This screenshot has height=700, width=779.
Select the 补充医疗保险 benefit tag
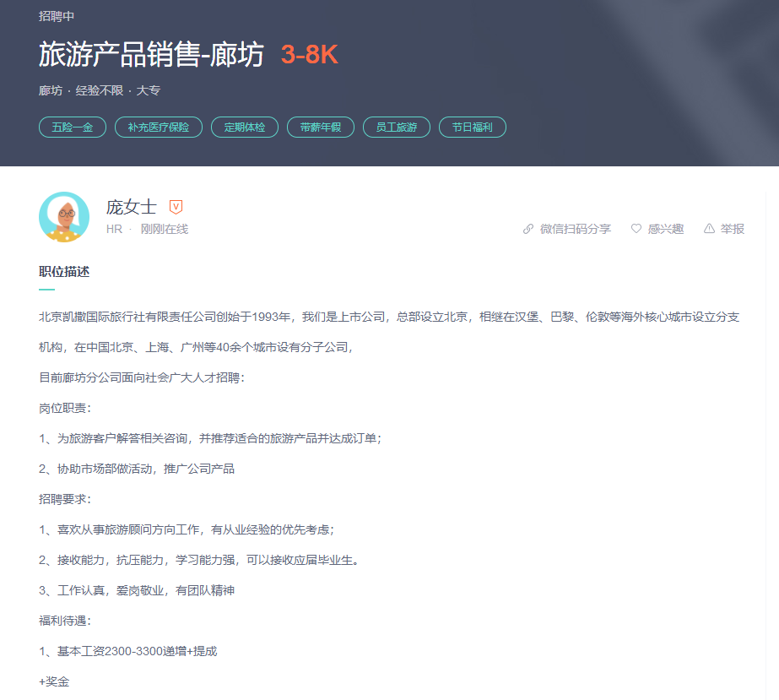click(x=159, y=128)
